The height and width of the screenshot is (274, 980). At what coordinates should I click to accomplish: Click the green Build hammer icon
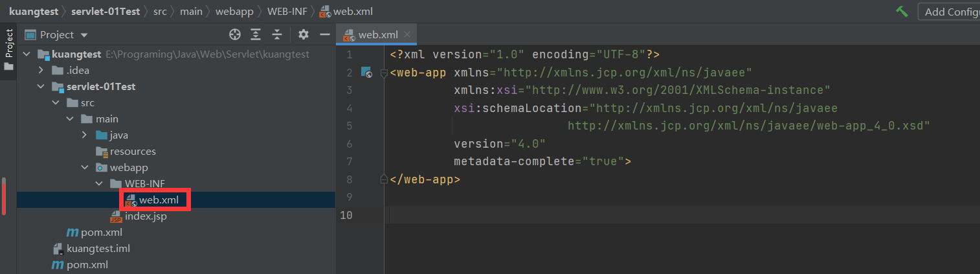(x=902, y=12)
